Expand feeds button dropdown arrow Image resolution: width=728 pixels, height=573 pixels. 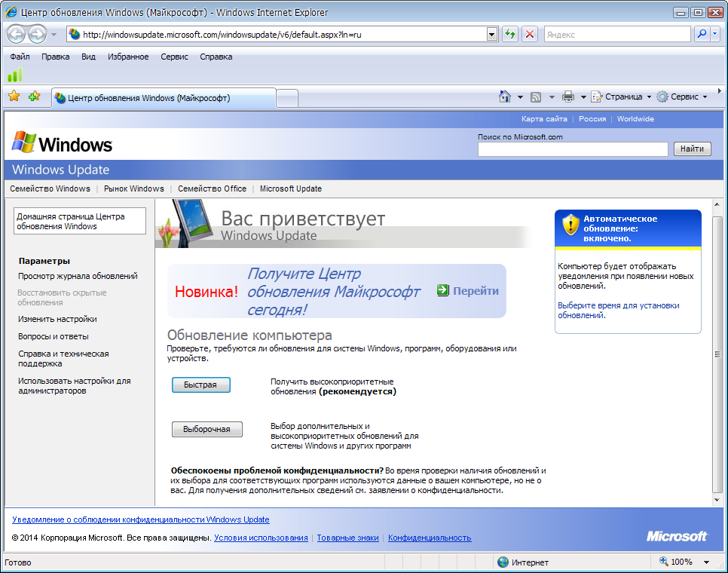pos(552,97)
